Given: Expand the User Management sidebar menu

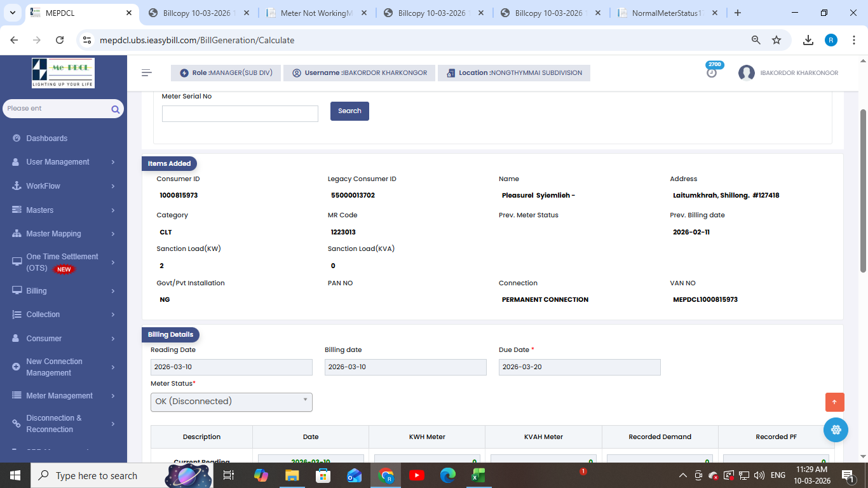Looking at the screenshot, I should (x=62, y=162).
